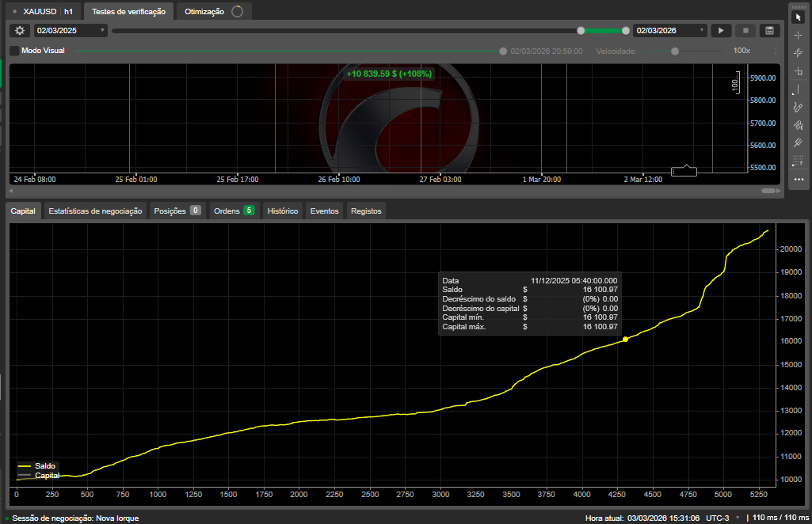Click the save backtest results icon
Image resolution: width=812 pixels, height=524 pixels.
point(768,30)
